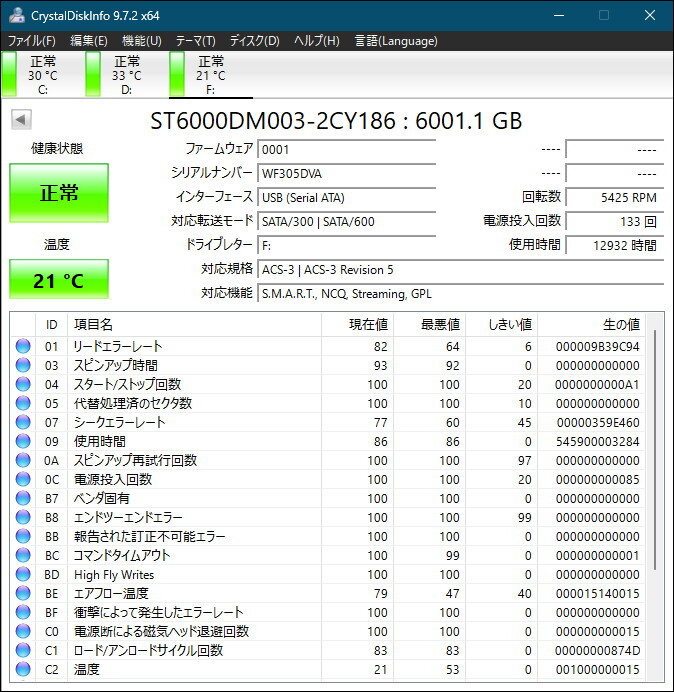This screenshot has height=692, width=674.
Task: Click green status bar of disk D:
Action: point(93,74)
